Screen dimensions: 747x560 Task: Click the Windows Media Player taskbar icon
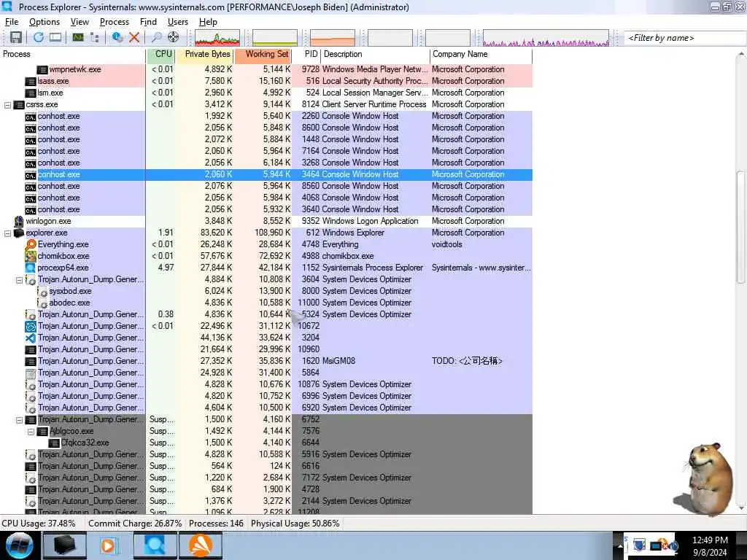[109, 545]
